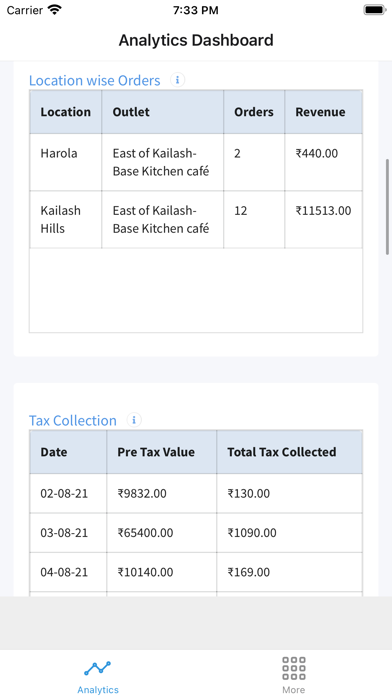Select the Analytics line chart icon

tap(98, 667)
